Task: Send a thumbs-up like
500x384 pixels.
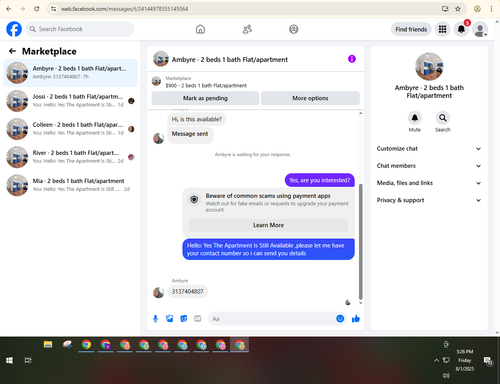Action: point(356,319)
